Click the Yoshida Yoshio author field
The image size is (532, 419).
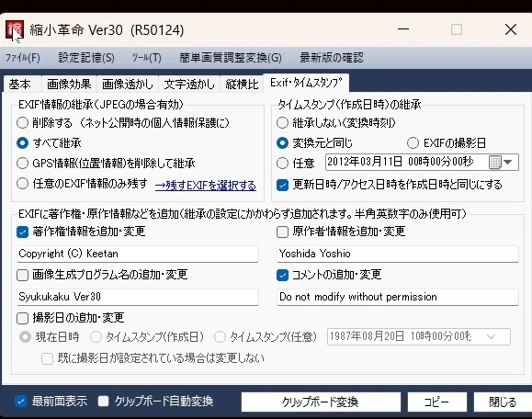coord(398,254)
